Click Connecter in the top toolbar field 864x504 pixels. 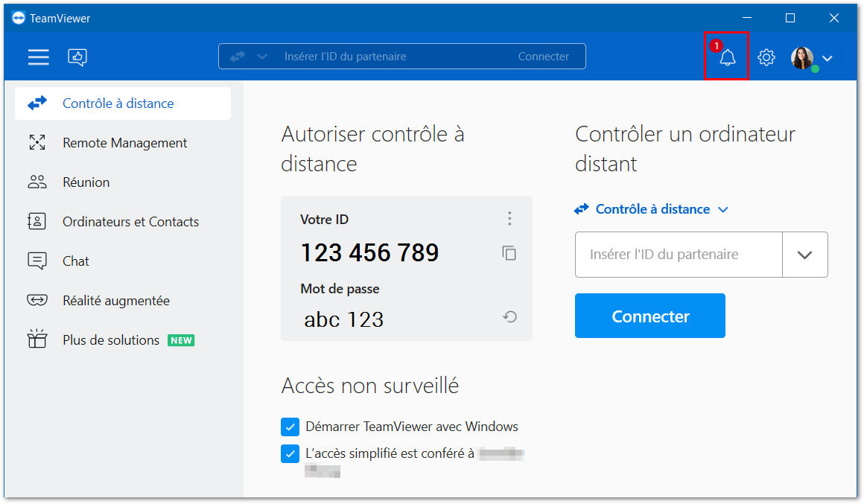coord(543,56)
